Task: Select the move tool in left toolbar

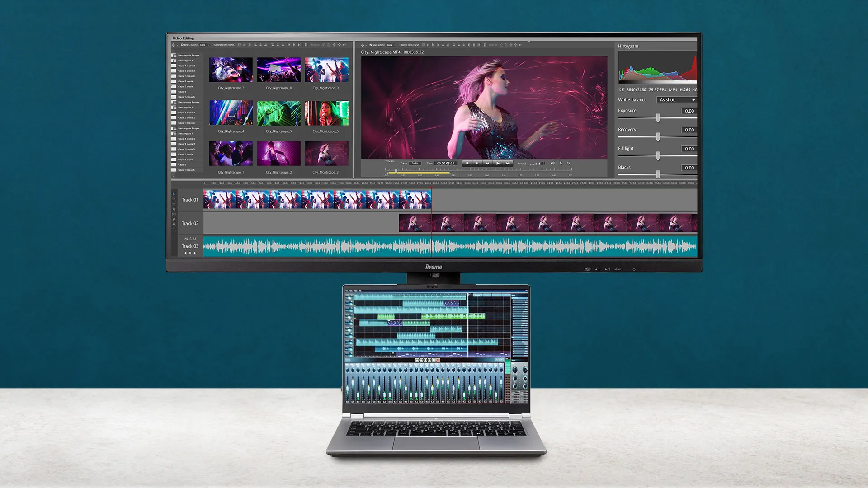Action: coord(174,45)
